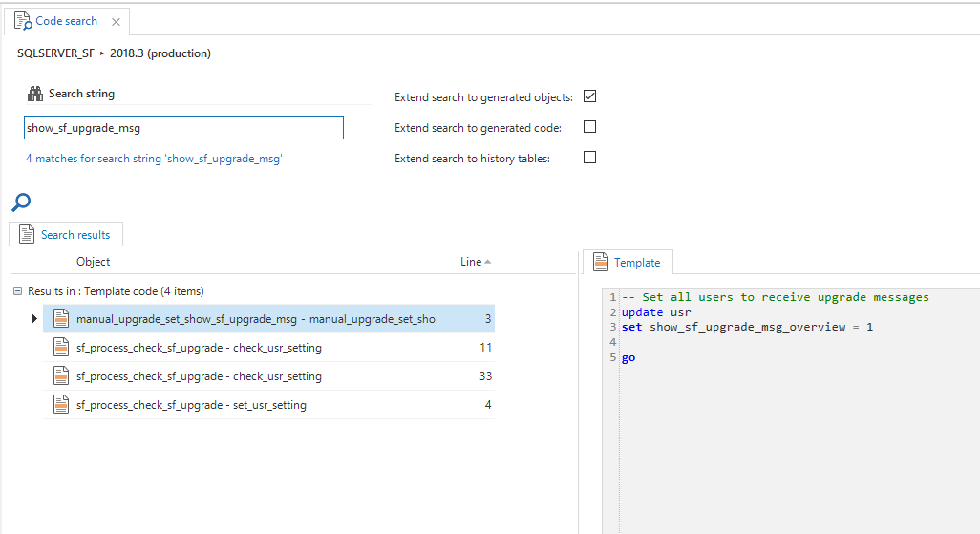
Task: Click the Code search tab document icon
Action: click(x=22, y=21)
